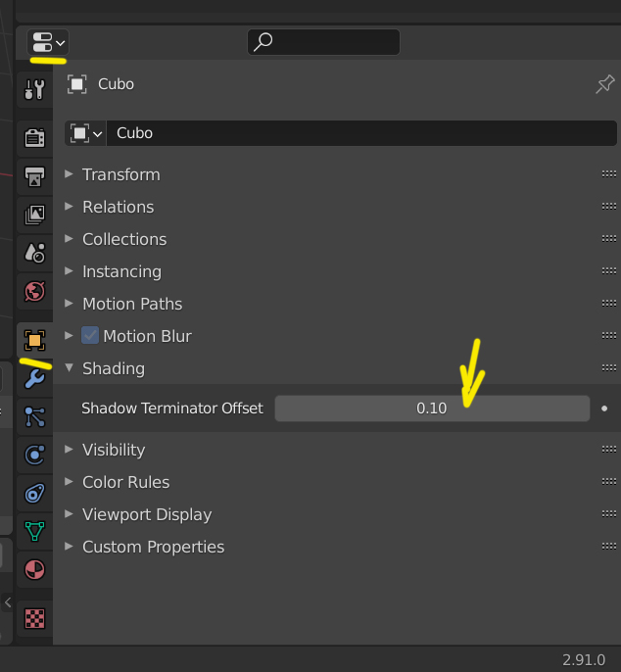This screenshot has width=621, height=672.
Task: Open the Render properties tab
Action: click(x=35, y=137)
